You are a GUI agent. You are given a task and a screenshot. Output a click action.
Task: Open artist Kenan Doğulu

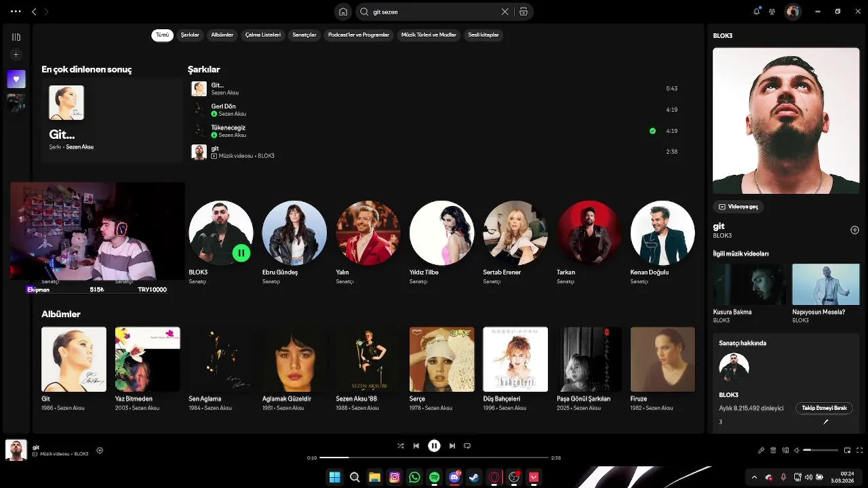(x=663, y=243)
